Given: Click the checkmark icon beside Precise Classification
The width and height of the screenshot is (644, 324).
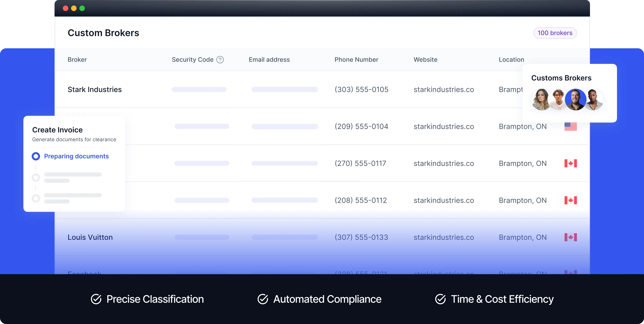Looking at the screenshot, I should [x=96, y=299].
